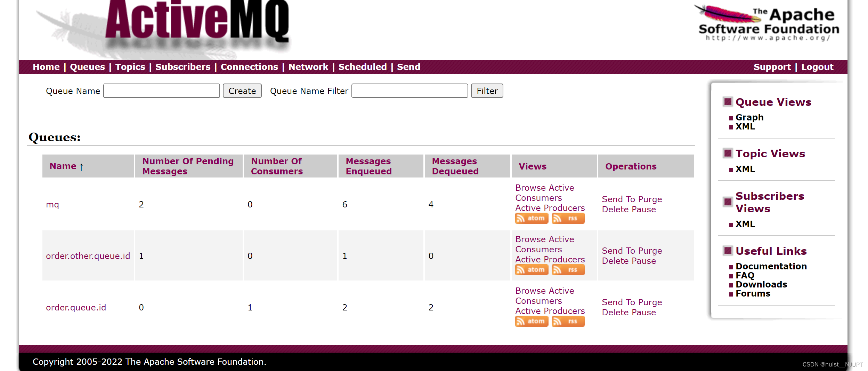This screenshot has height=371, width=868.
Task: Open XML under Subscribers Views
Action: coord(745,224)
